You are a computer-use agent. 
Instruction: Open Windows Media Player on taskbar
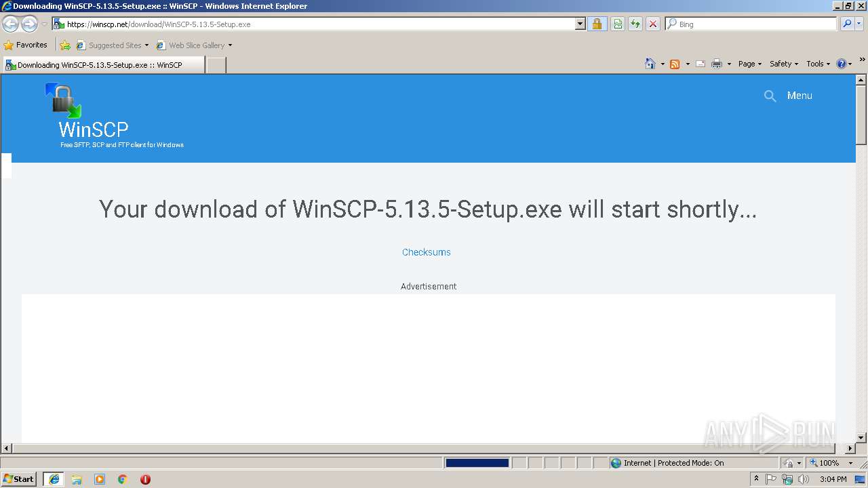click(x=100, y=479)
